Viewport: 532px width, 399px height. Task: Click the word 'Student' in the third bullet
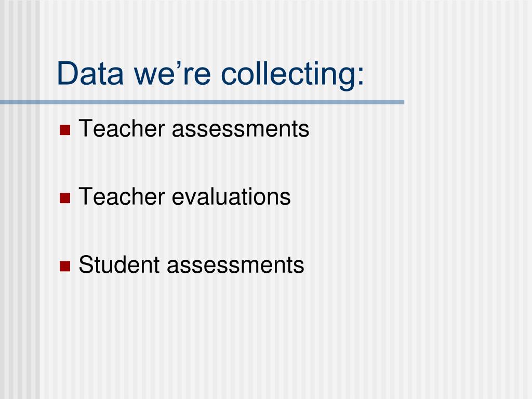click(119, 265)
